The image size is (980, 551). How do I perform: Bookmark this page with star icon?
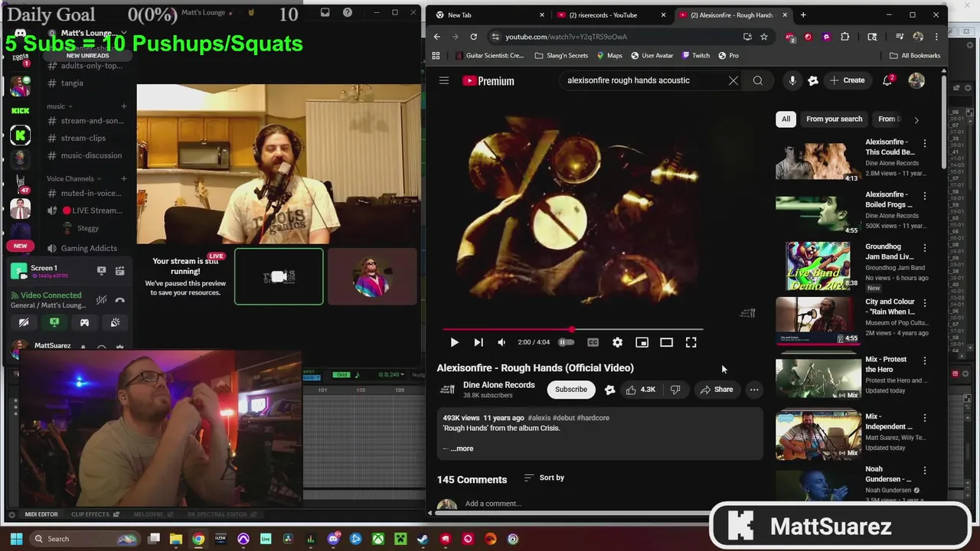[764, 37]
